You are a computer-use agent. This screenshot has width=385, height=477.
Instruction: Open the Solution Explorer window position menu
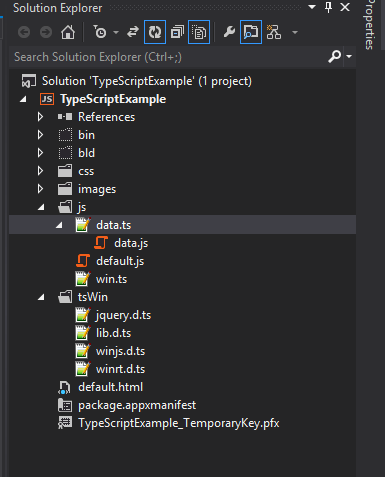[x=312, y=7]
